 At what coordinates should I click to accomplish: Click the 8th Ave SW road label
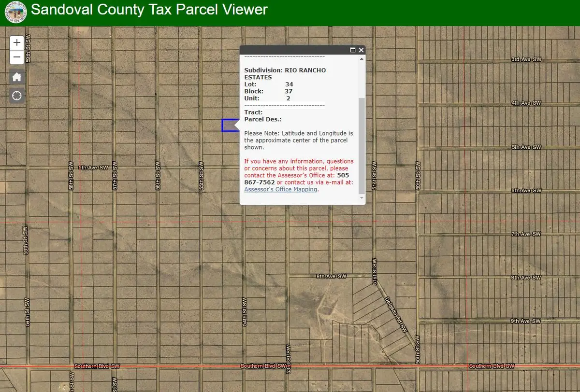[x=332, y=277]
